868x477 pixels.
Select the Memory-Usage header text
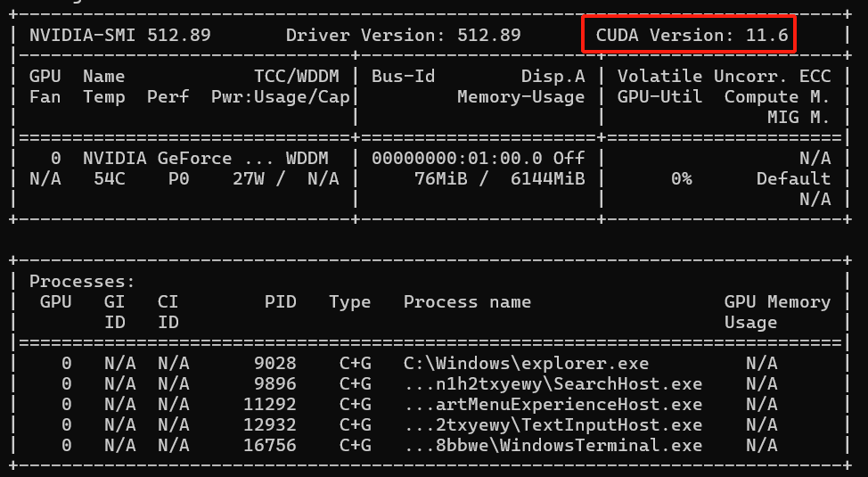[521, 97]
